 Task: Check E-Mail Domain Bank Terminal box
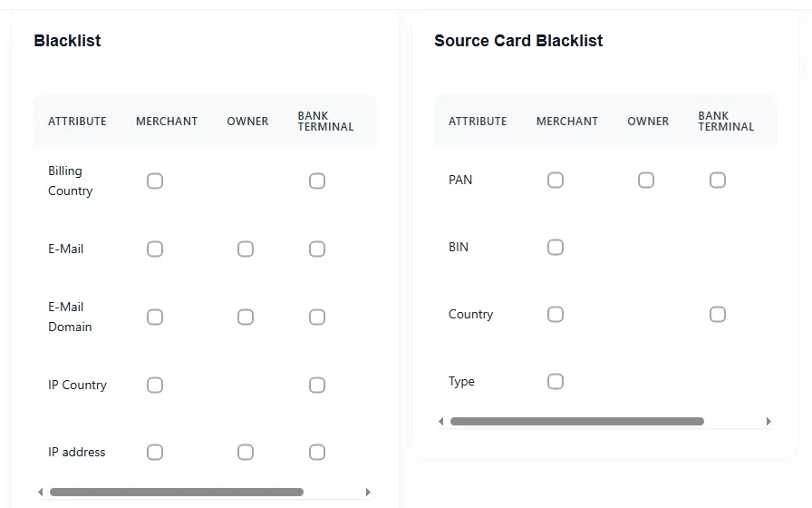(x=317, y=317)
